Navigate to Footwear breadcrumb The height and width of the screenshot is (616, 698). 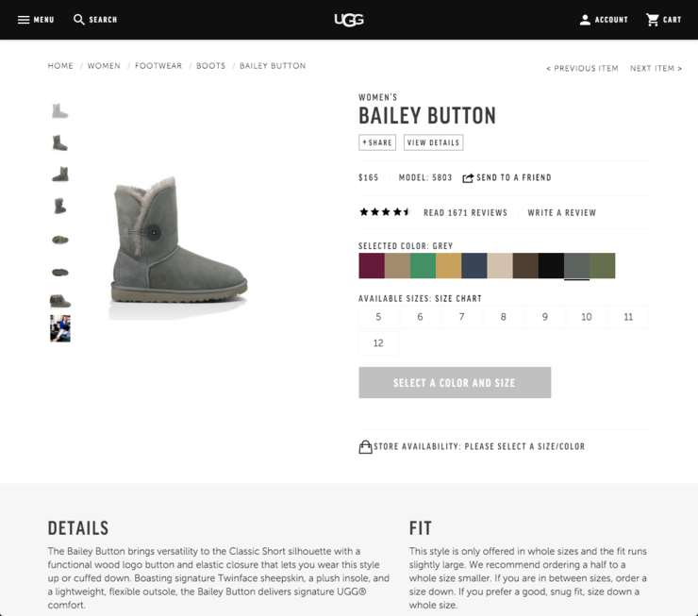point(158,66)
